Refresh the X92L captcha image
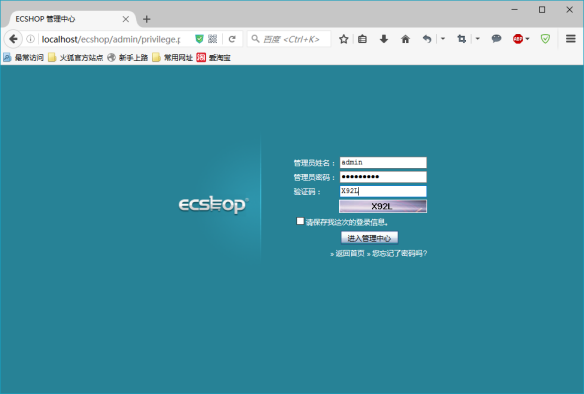This screenshot has height=394, width=584. (x=383, y=206)
